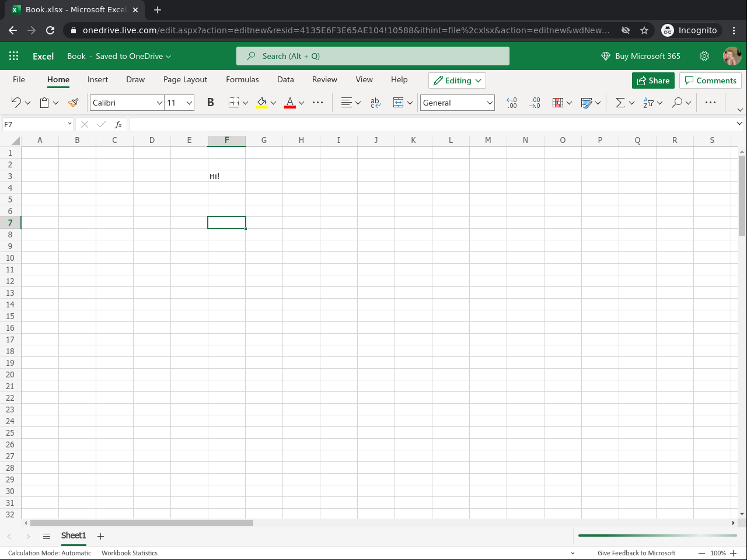This screenshot has width=747, height=560.
Task: Open the Comments pane
Action: 710,80
